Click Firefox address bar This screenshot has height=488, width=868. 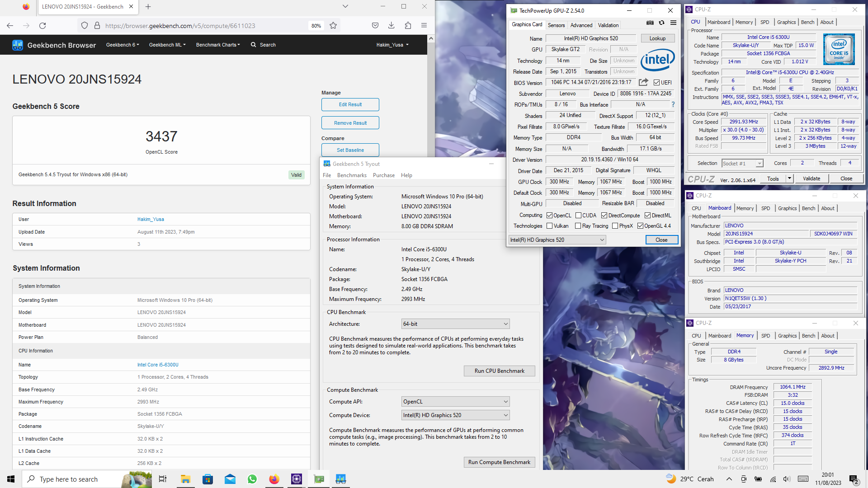203,26
